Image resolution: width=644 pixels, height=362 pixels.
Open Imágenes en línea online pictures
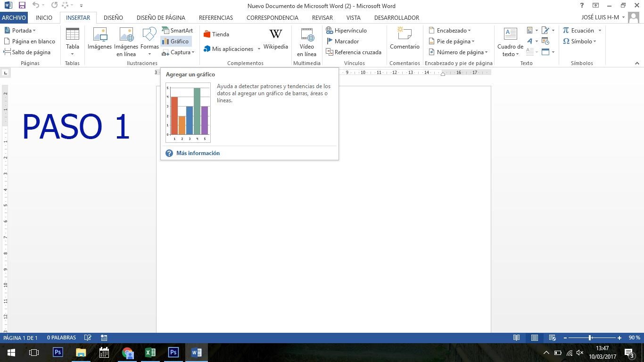click(126, 42)
